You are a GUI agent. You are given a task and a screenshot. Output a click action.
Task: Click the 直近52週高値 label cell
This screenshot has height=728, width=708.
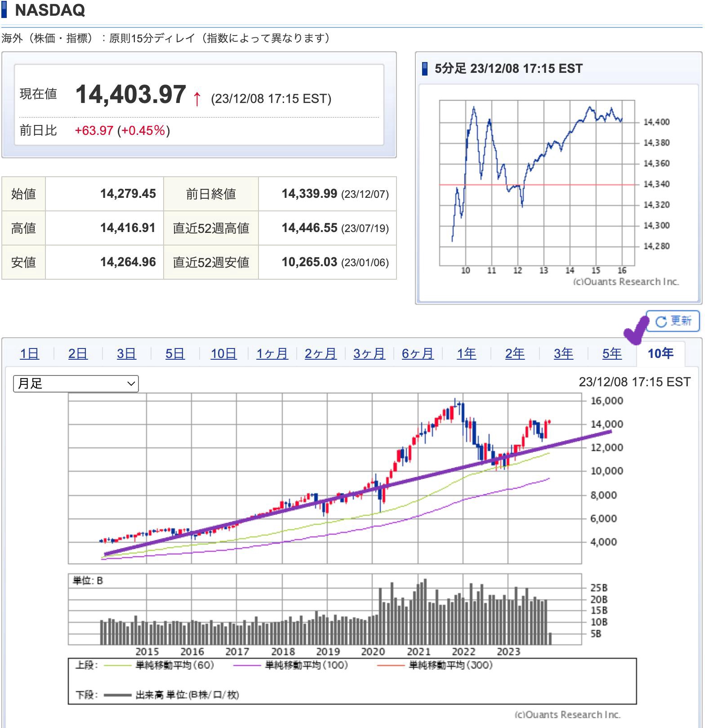click(211, 228)
